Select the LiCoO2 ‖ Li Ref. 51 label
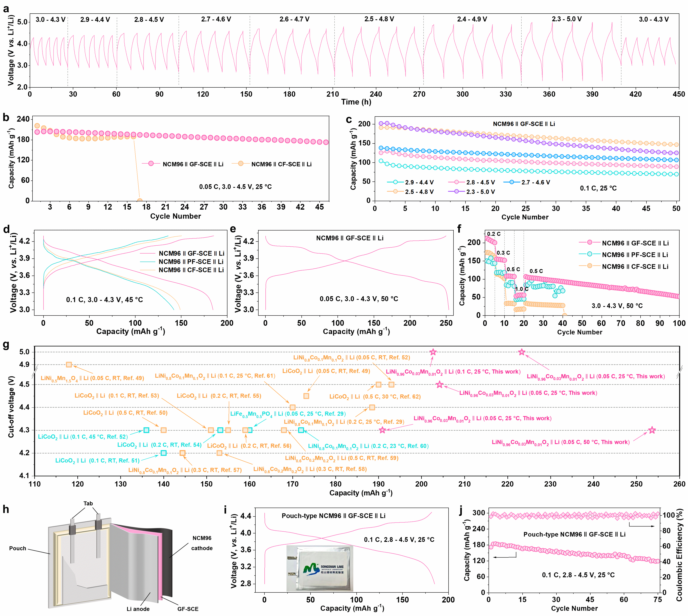 pos(97,461)
